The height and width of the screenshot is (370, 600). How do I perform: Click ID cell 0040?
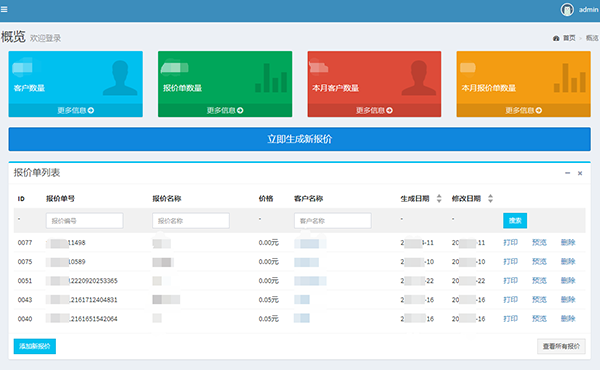click(25, 319)
